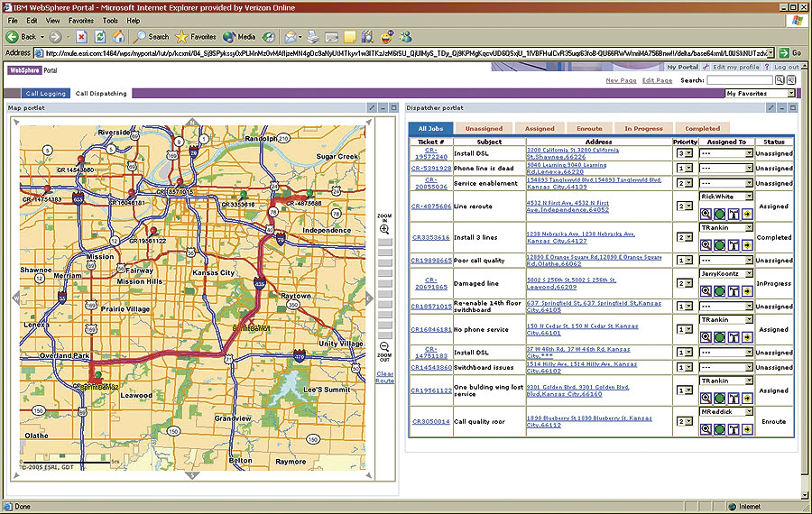Click the middle level of the zoom slider
Screen dimensions: 812x514
[x=385, y=285]
